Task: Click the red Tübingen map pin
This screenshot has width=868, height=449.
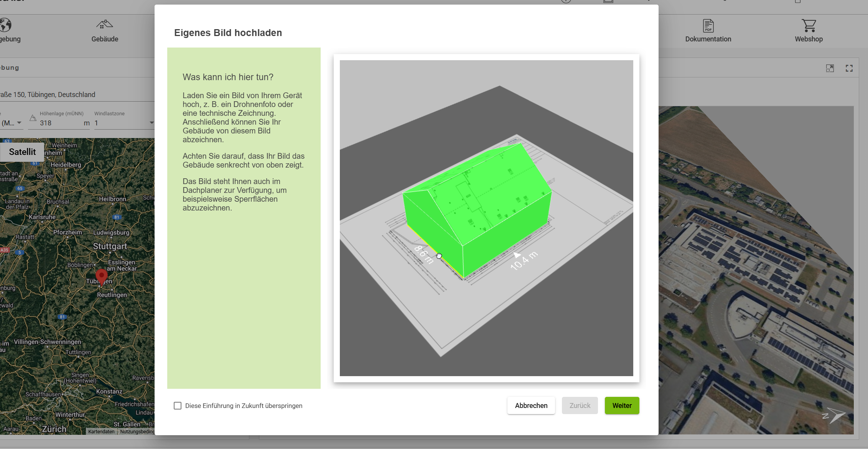Action: point(101,275)
